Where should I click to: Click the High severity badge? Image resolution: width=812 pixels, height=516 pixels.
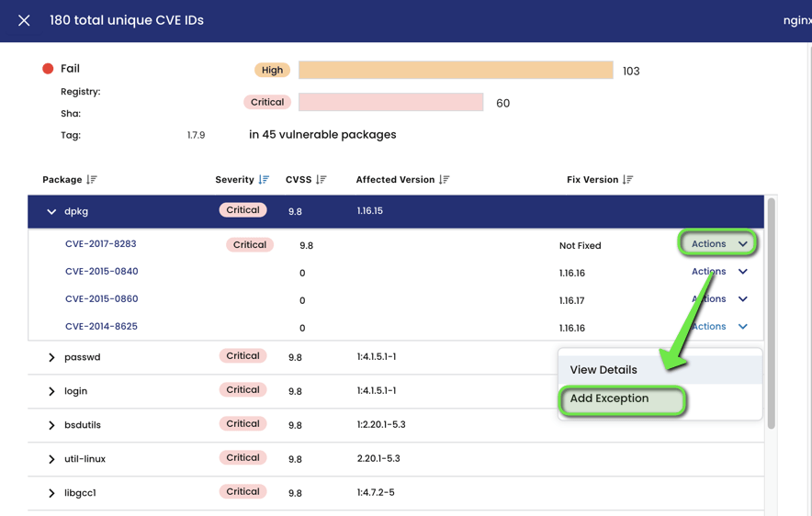[x=273, y=70]
